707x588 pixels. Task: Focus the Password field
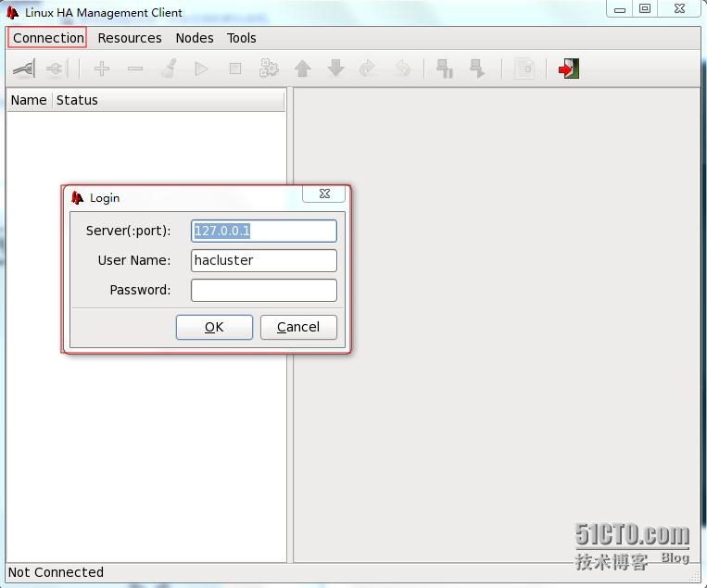(x=264, y=290)
